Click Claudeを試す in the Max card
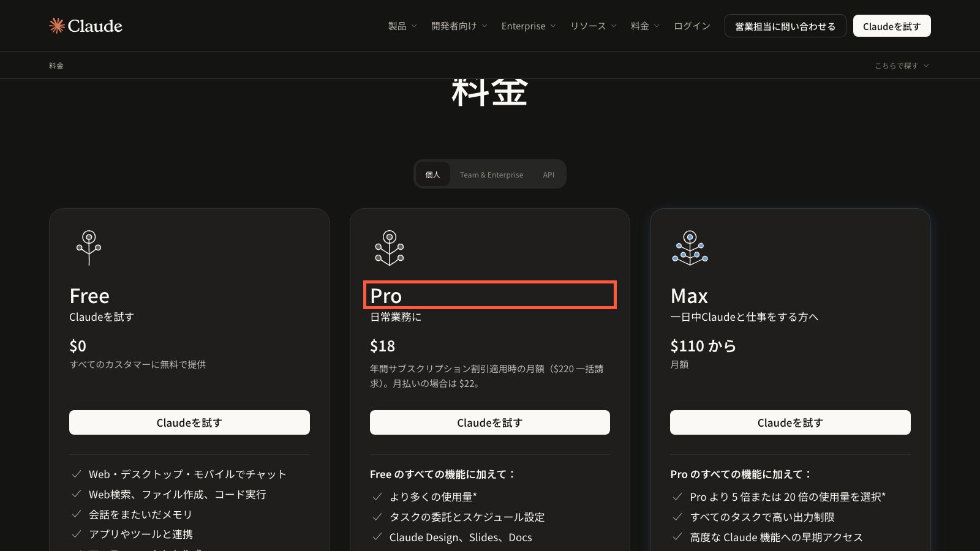 point(790,422)
